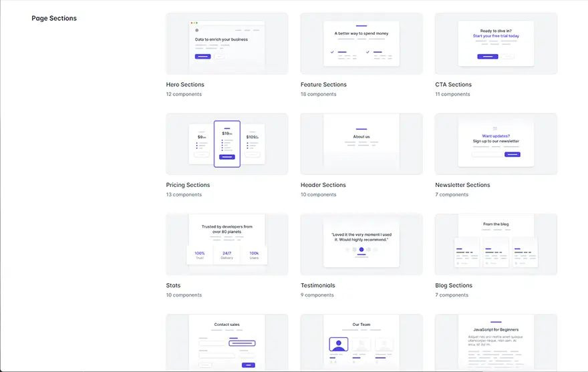The width and height of the screenshot is (588, 372).
Task: Open the JavaScript for Beginners thumbnail
Action: 496,342
